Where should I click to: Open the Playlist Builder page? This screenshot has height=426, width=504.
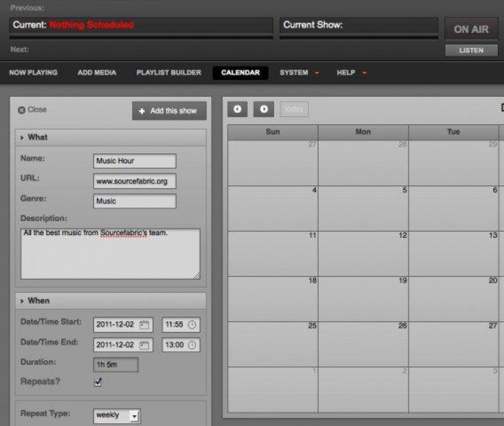[x=169, y=73]
